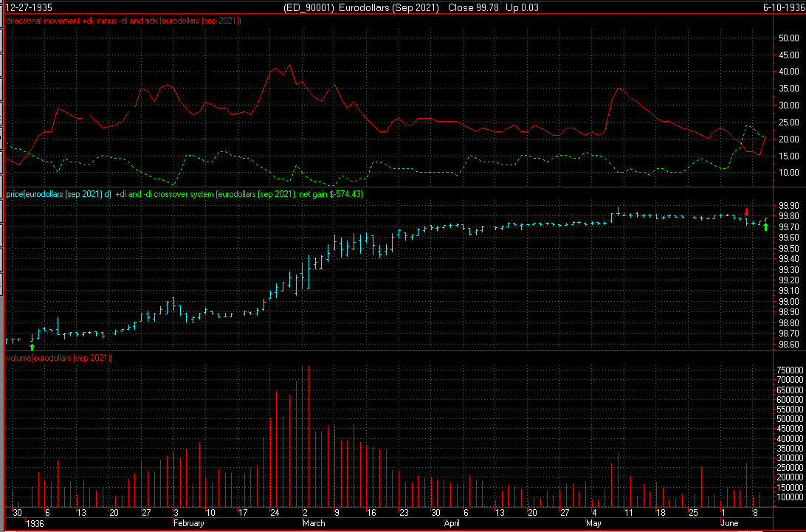The width and height of the screenshot is (806, 532).
Task: Click the date tick 30 at the axis start
Action: [x=17, y=513]
